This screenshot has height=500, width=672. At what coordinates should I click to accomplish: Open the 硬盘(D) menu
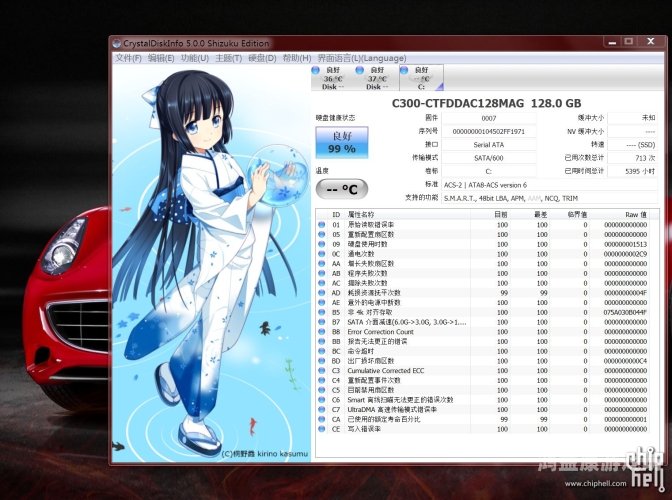(263, 58)
